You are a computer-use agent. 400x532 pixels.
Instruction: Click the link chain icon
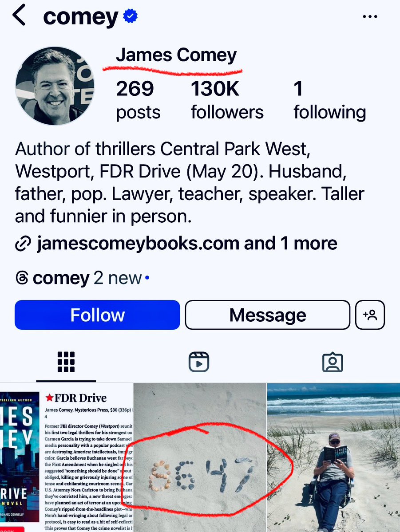tap(23, 244)
